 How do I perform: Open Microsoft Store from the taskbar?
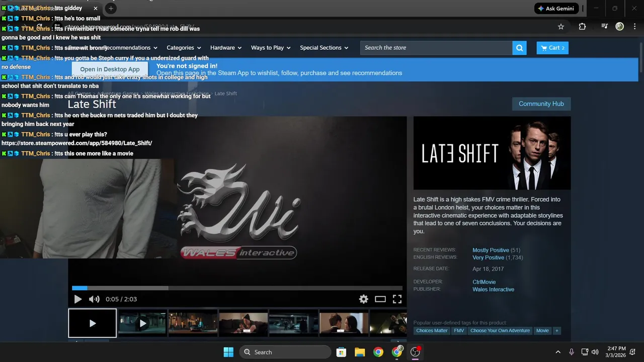pyautogui.click(x=341, y=352)
